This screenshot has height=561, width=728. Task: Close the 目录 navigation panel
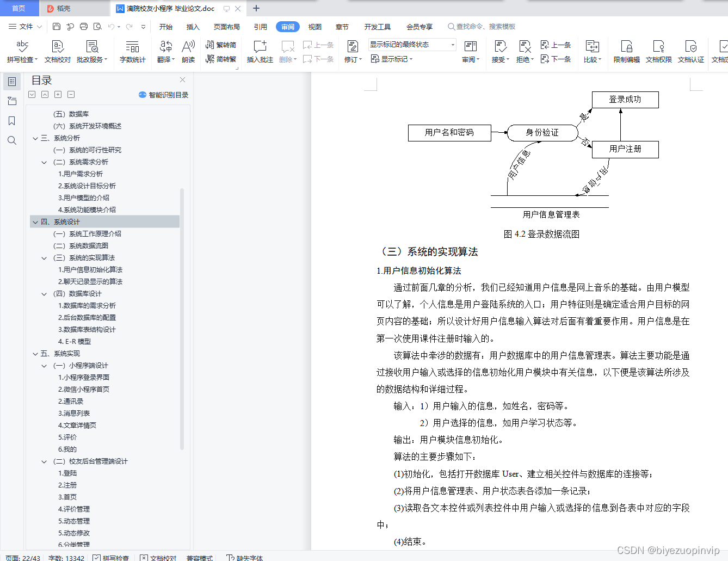[182, 79]
